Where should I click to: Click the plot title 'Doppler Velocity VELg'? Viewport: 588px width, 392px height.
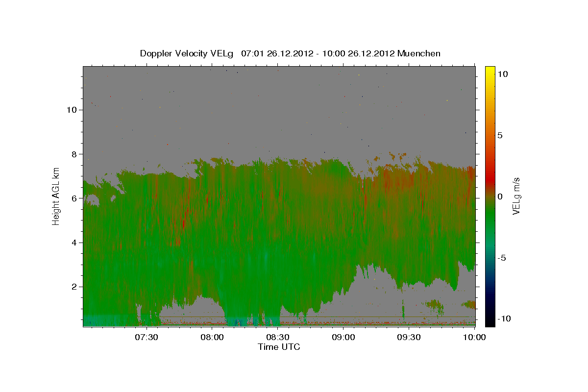point(187,53)
